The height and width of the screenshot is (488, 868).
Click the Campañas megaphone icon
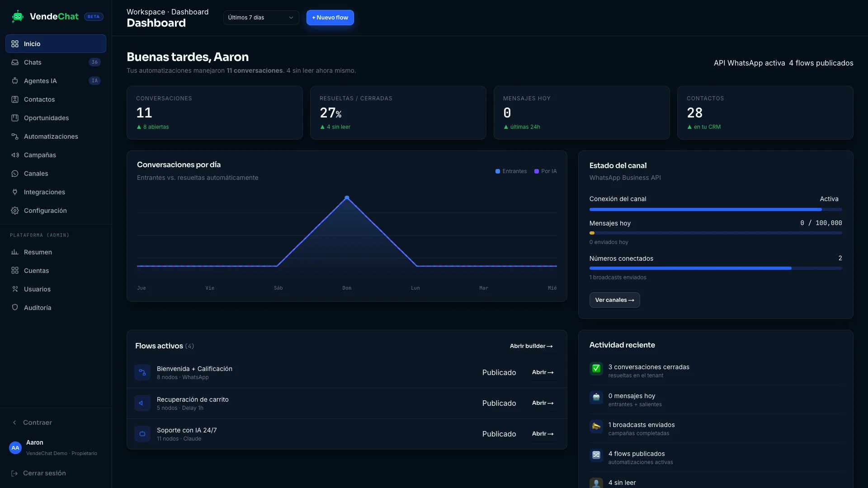[x=15, y=155]
